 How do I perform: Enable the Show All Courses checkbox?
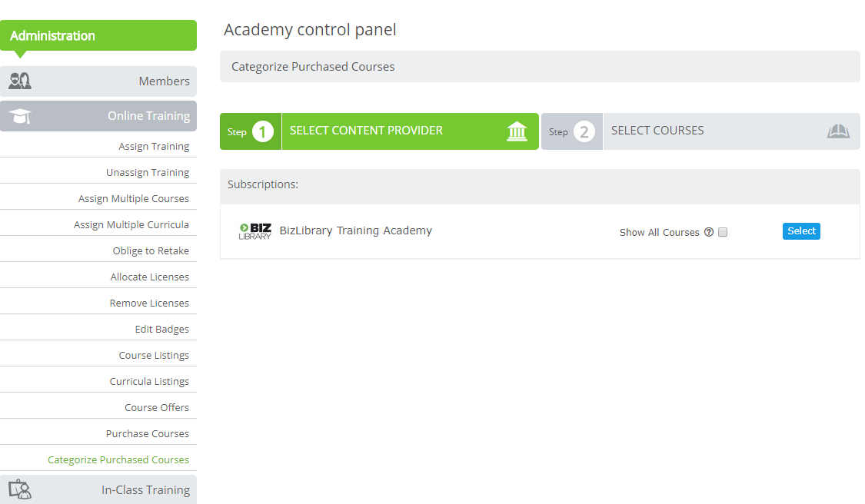pos(723,232)
